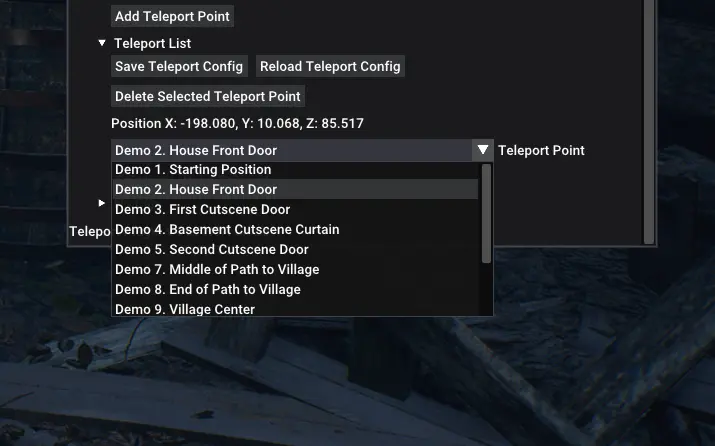
Task: Expand the collapsed section arrow below Teleport List
Action: click(102, 203)
